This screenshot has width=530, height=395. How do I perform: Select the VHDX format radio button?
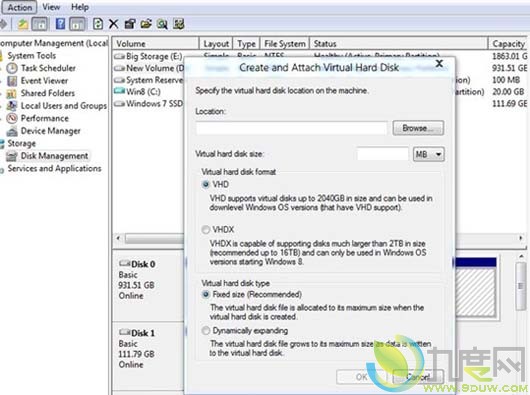pyautogui.click(x=206, y=230)
